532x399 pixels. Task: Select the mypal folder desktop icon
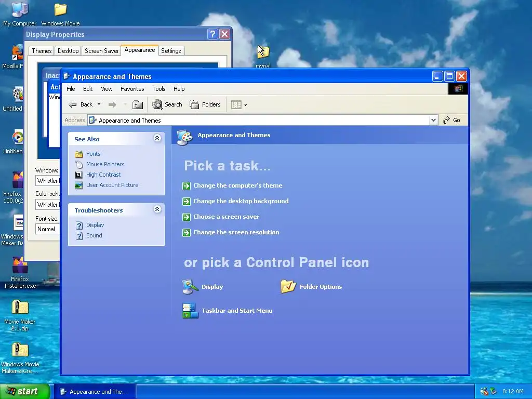point(263,56)
